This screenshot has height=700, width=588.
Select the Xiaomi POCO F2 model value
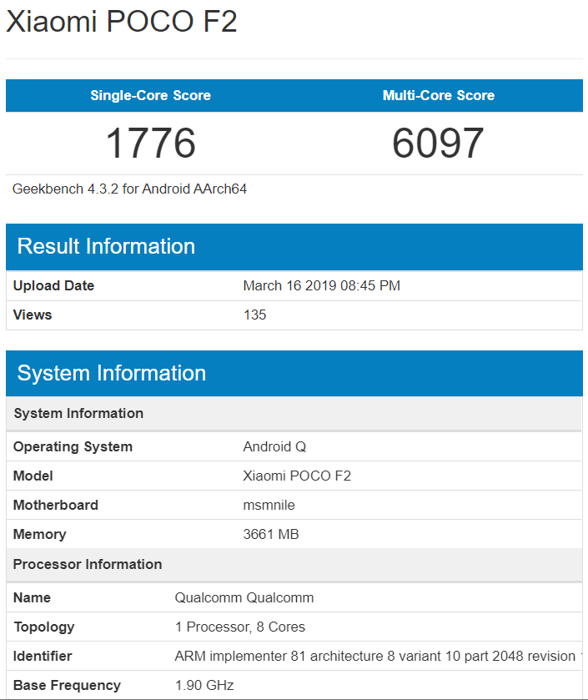297,476
